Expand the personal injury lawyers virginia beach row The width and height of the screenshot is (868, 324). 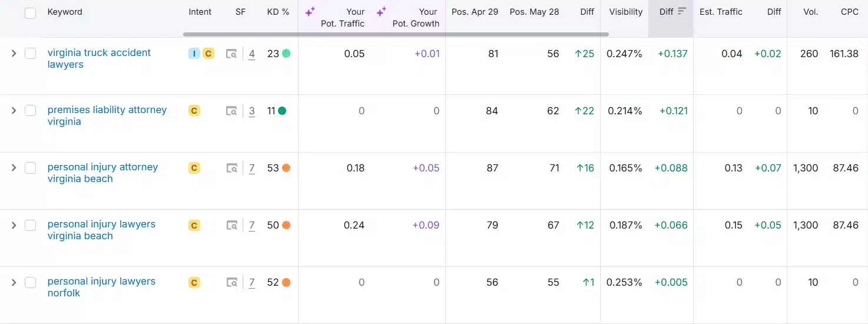(14, 225)
